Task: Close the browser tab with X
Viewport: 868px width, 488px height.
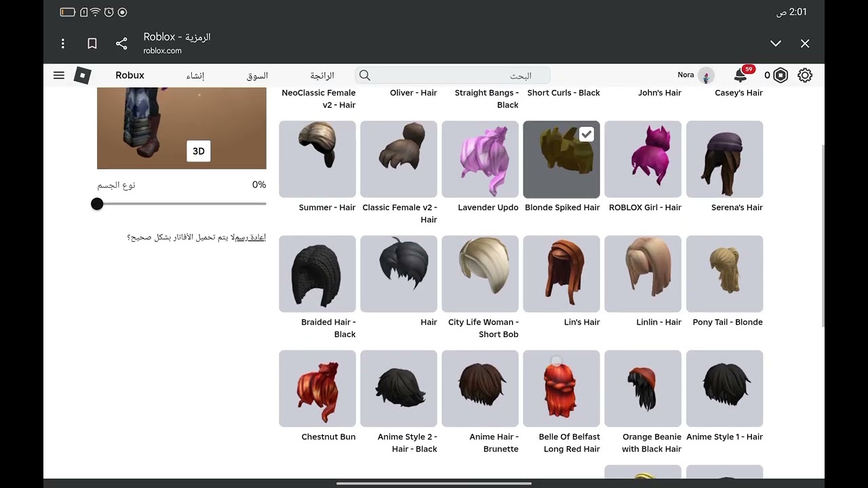Action: 805,43
